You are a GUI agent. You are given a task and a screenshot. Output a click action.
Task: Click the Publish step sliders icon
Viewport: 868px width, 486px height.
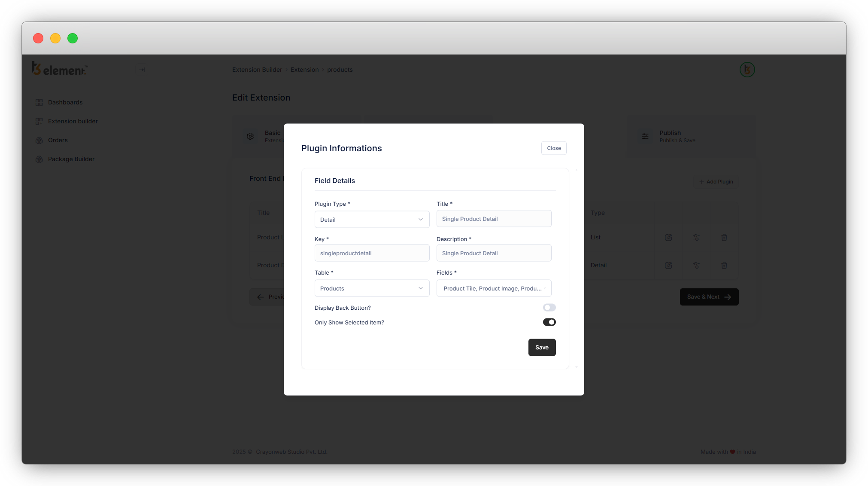645,137
